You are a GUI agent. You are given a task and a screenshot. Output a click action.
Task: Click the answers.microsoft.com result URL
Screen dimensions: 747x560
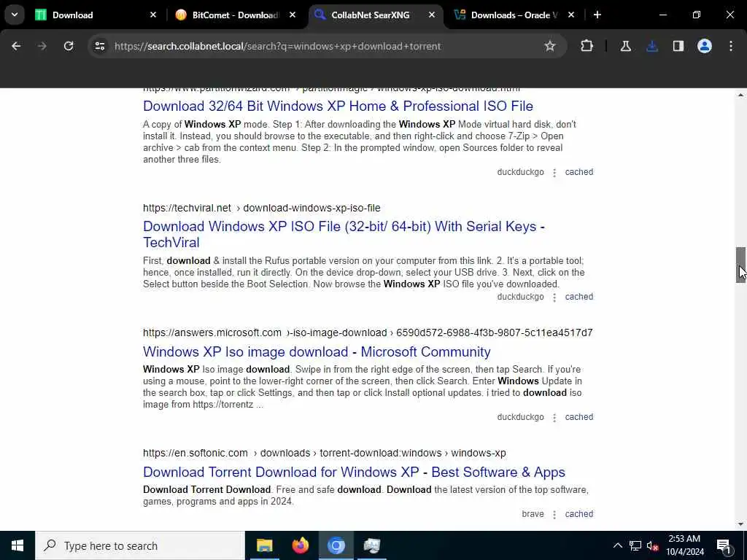coord(368,332)
